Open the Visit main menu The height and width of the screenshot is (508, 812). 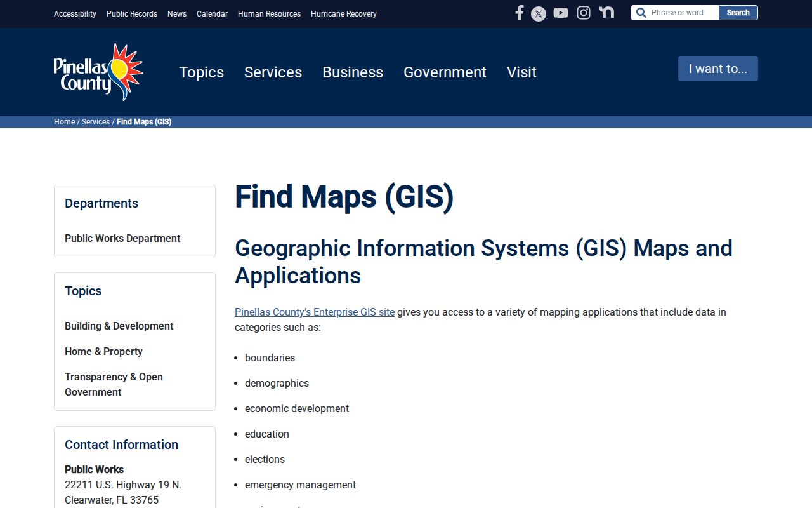521,72
